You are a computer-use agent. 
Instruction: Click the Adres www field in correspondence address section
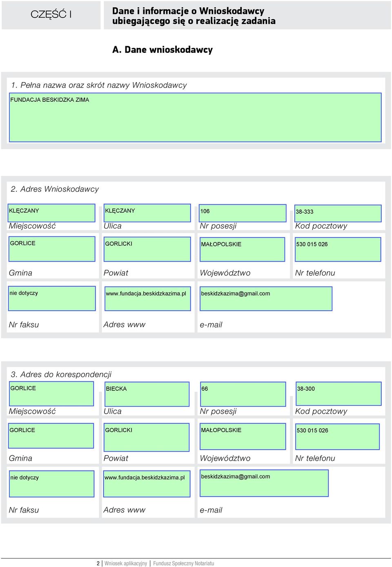[x=147, y=484]
